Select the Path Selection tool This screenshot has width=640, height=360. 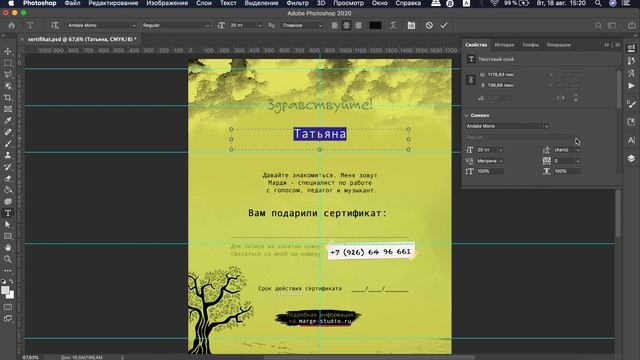point(8,224)
